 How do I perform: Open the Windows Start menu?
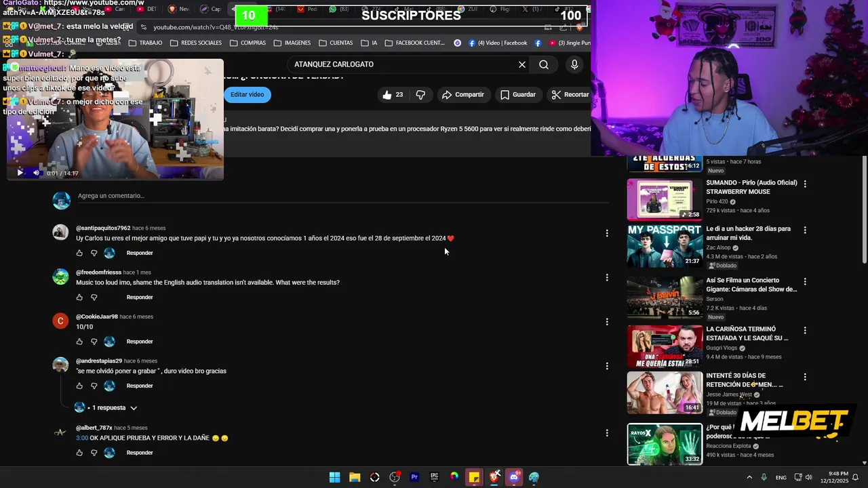334,477
